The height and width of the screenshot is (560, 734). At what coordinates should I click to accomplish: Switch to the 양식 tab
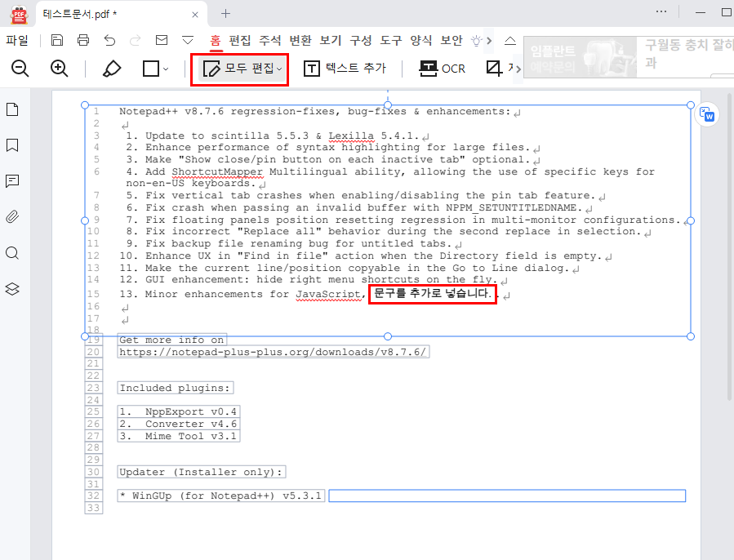tap(421, 40)
